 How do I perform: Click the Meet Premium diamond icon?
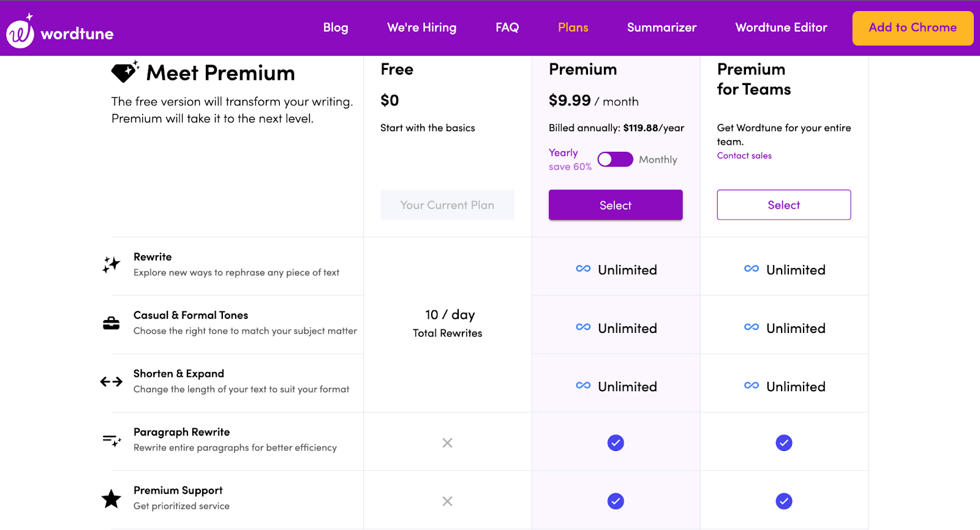point(124,72)
